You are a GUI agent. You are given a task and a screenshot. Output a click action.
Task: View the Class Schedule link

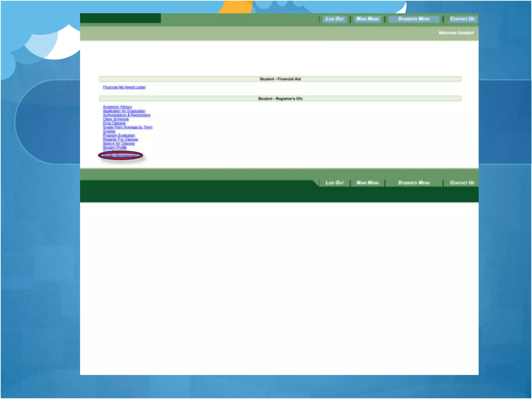116,119
